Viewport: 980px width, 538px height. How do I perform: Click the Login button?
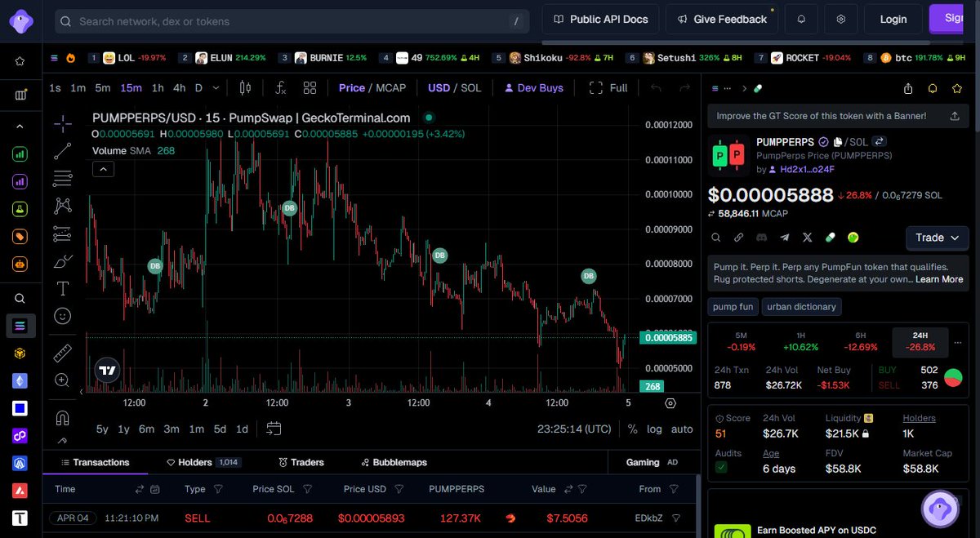pyautogui.click(x=893, y=19)
